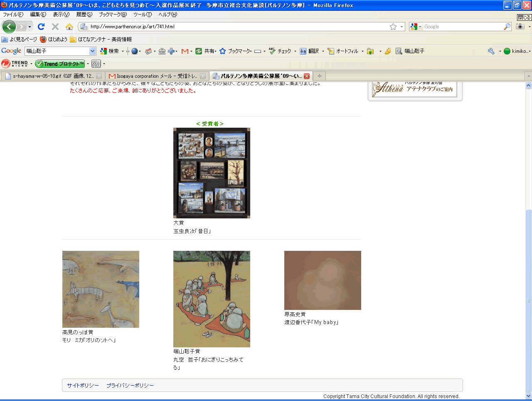Image resolution: width=532 pixels, height=401 pixels.
Task: Click the Google Toolbar 検索 search button
Action: click(x=110, y=51)
